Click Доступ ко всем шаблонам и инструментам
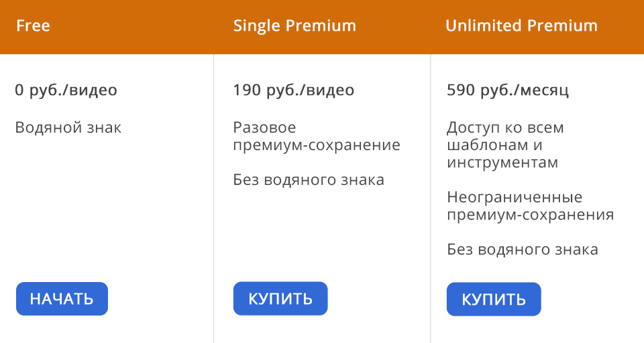This screenshot has height=343, width=644. pyautogui.click(x=505, y=145)
